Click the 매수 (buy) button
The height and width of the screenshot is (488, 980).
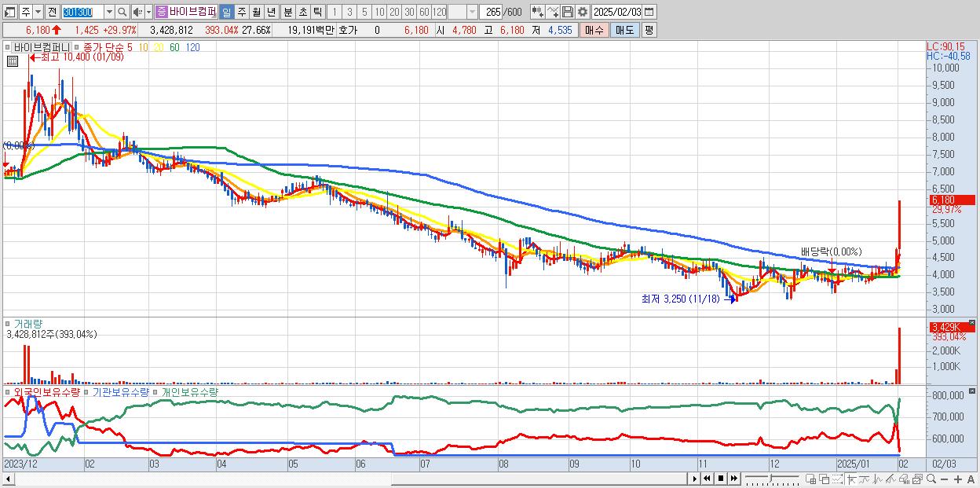pos(594,30)
